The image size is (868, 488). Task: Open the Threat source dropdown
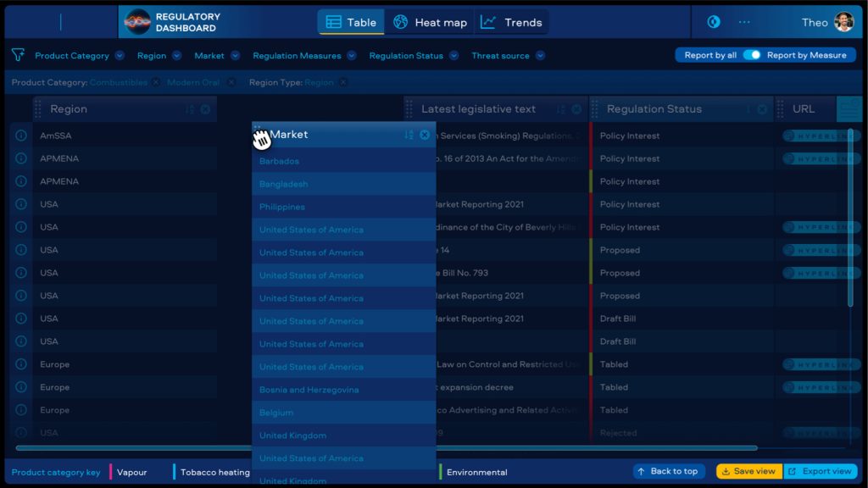[540, 55]
